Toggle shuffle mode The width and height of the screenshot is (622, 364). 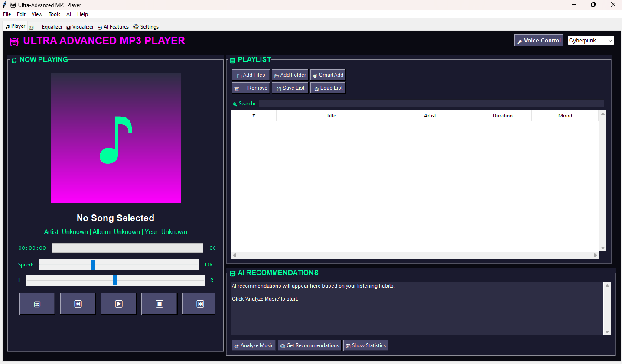[37, 304]
